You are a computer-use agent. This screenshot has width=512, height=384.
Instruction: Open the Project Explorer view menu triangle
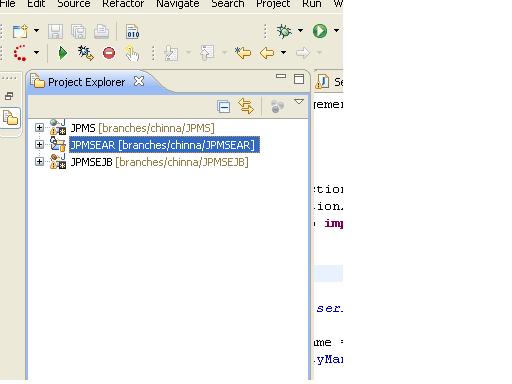(299, 101)
